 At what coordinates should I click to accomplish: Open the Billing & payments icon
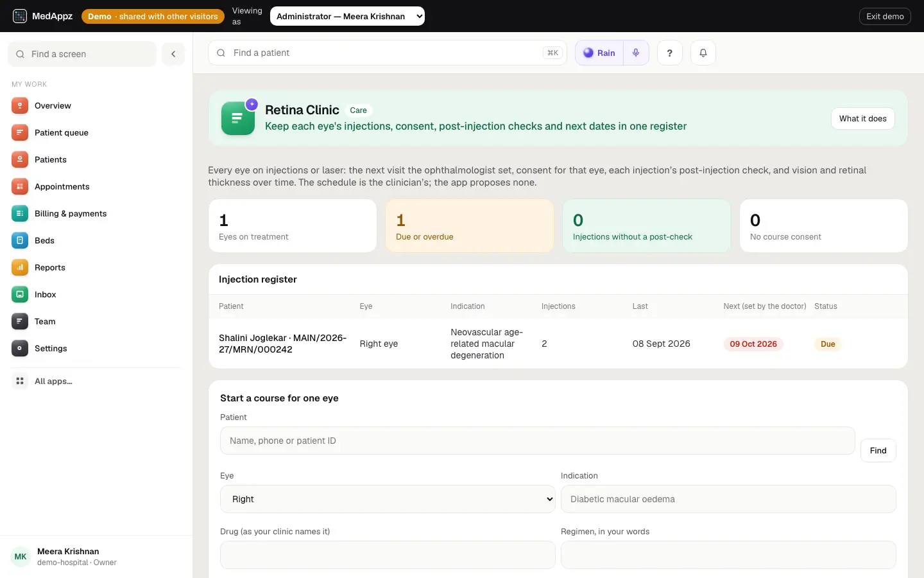point(20,213)
